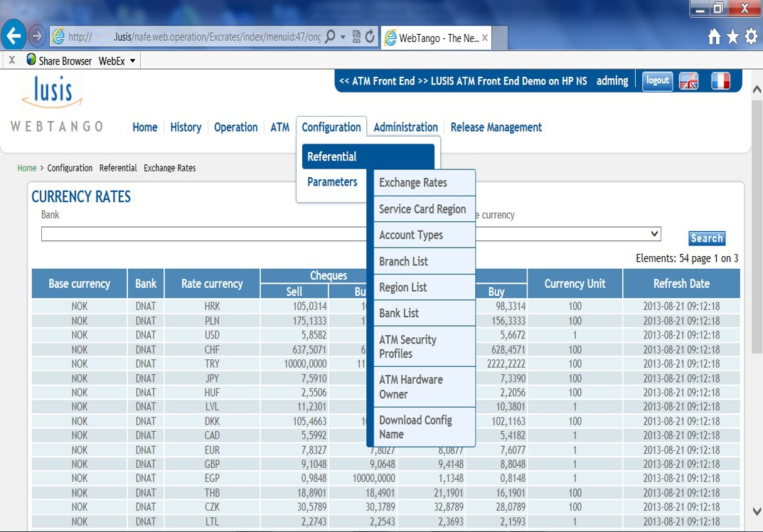Open the Administration menu
This screenshot has height=532, width=763.
[405, 127]
